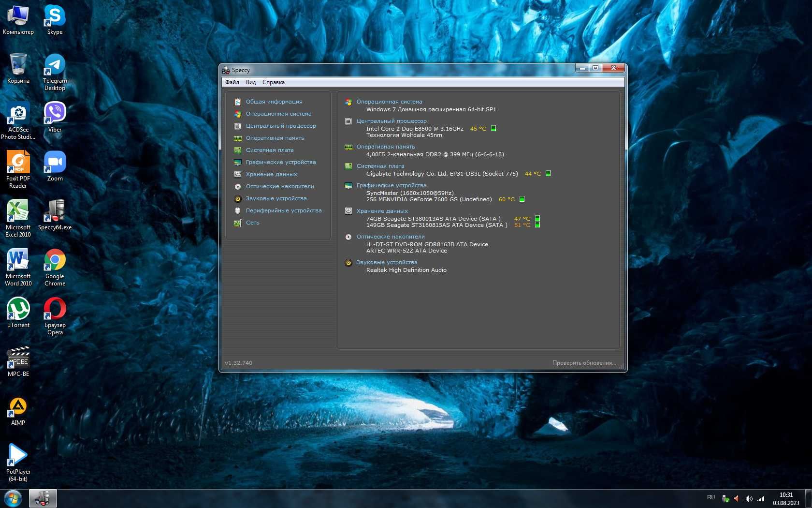Click the sidebar speaker audio icon
Screen dimensions: 812x508
(x=237, y=198)
